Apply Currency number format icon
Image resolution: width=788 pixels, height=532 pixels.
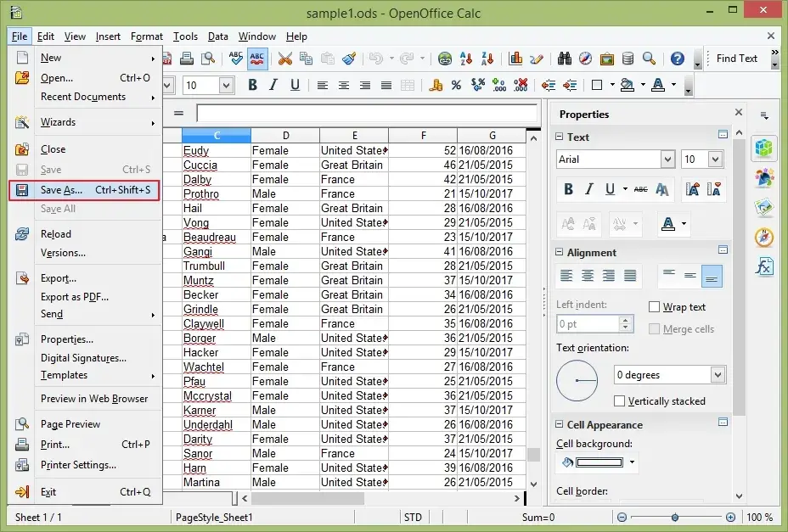[436, 86]
